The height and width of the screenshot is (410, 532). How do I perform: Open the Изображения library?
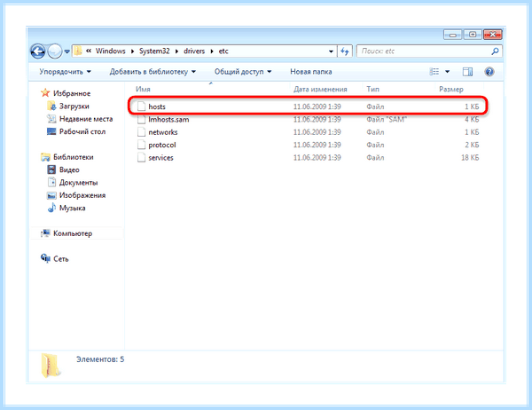pos(82,195)
